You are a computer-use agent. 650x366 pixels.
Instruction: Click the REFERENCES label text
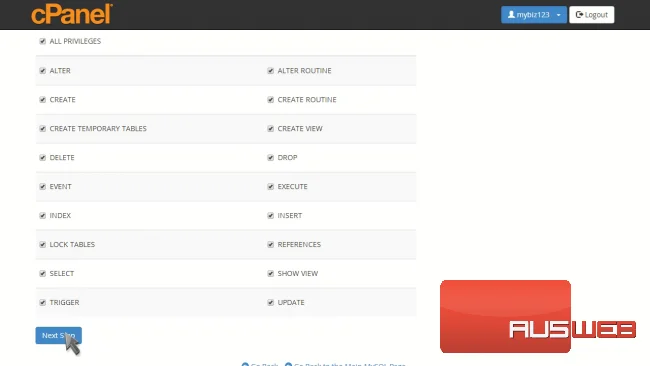pyautogui.click(x=299, y=245)
